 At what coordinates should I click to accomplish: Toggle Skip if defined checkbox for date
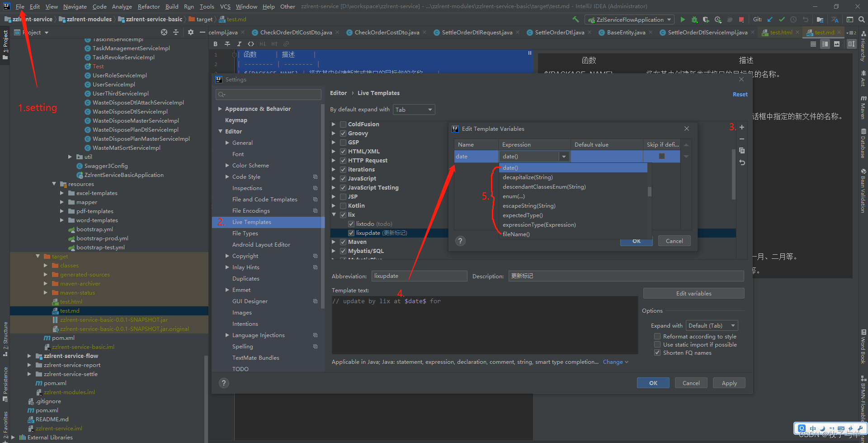coord(662,156)
